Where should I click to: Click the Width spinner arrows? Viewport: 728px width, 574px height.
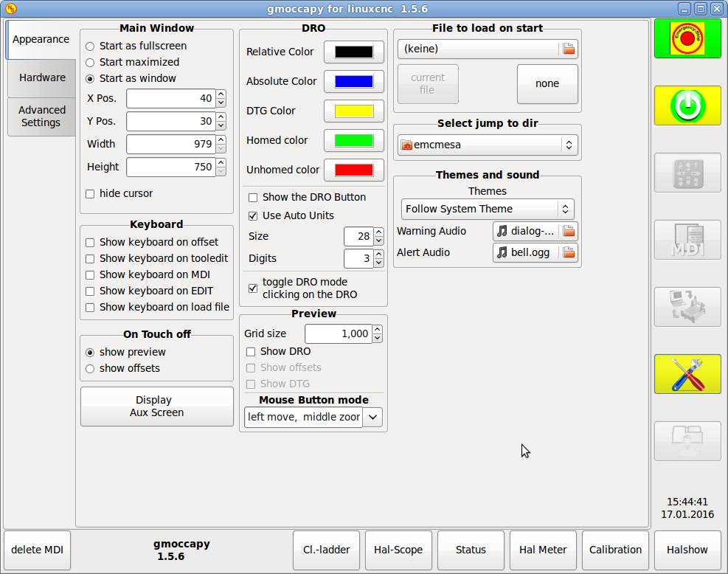point(221,144)
